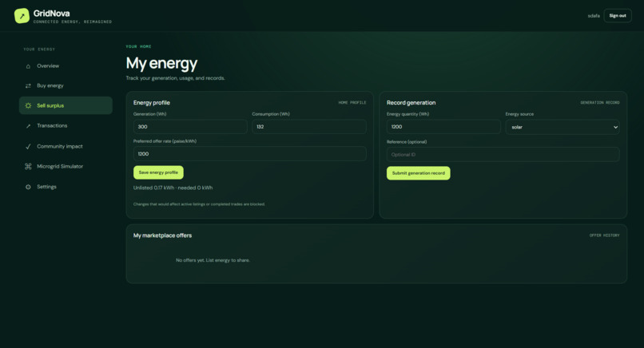This screenshot has width=644, height=348.
Task: Click the Sell surplus sun icon
Action: tap(28, 105)
